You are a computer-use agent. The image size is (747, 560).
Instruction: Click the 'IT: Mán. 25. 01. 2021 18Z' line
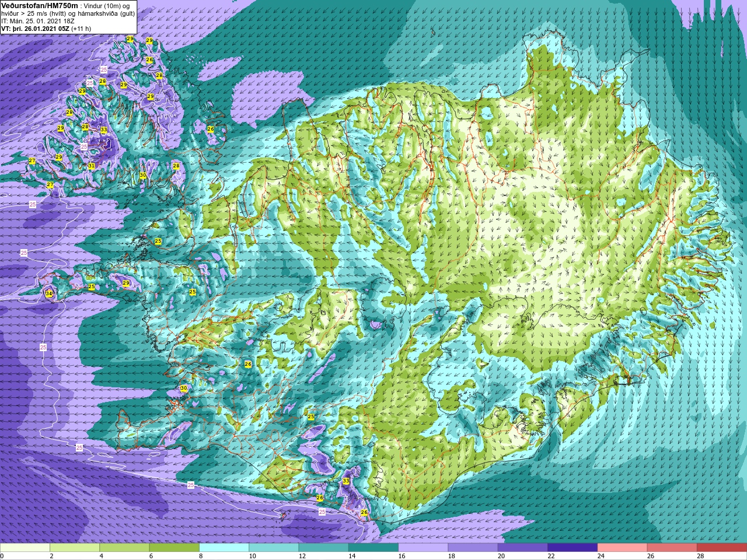pyautogui.click(x=38, y=21)
